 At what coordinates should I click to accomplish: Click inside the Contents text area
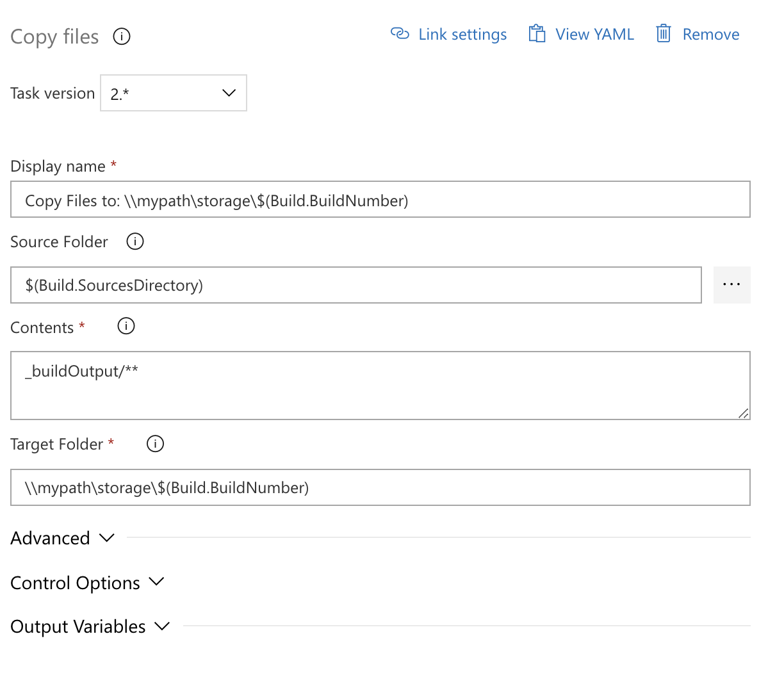coord(380,384)
